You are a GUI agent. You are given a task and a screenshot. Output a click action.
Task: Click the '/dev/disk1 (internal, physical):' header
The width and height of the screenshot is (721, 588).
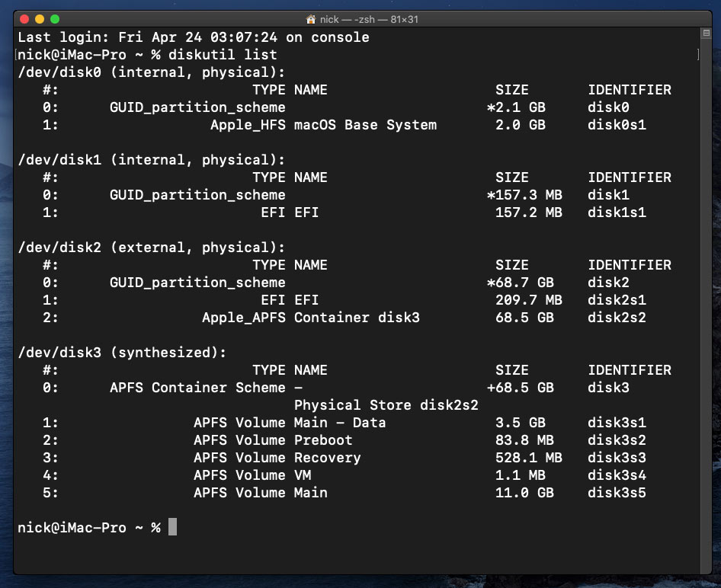click(x=151, y=160)
